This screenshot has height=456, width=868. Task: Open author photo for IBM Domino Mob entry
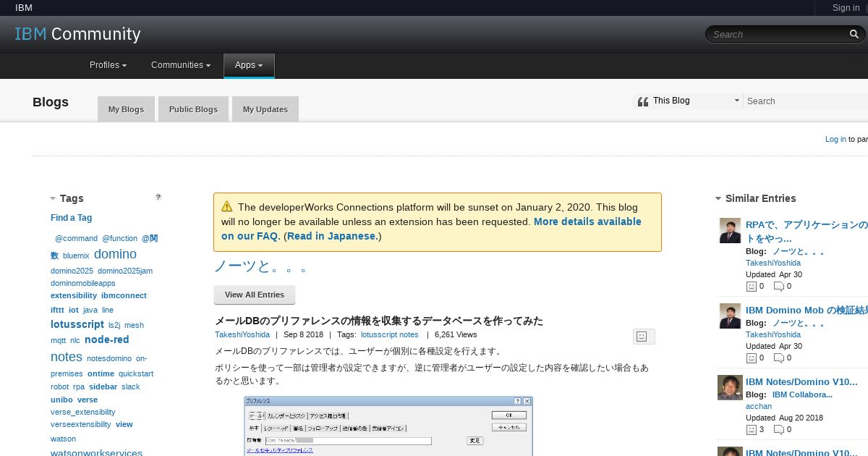click(730, 316)
